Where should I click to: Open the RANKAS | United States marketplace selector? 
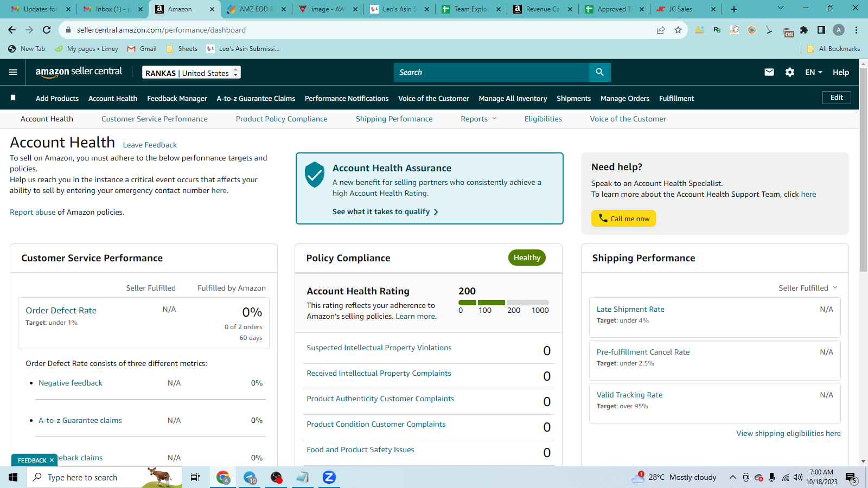[x=192, y=73]
